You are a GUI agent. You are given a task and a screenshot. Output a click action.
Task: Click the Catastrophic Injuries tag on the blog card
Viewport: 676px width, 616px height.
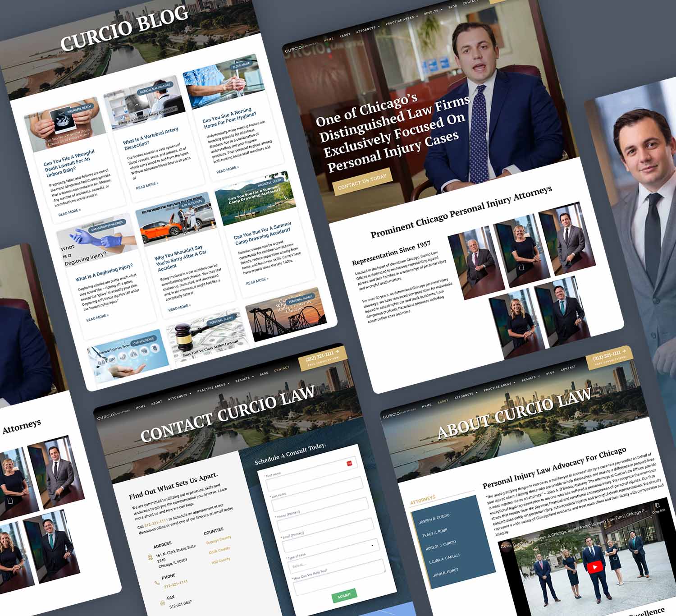coord(107,226)
